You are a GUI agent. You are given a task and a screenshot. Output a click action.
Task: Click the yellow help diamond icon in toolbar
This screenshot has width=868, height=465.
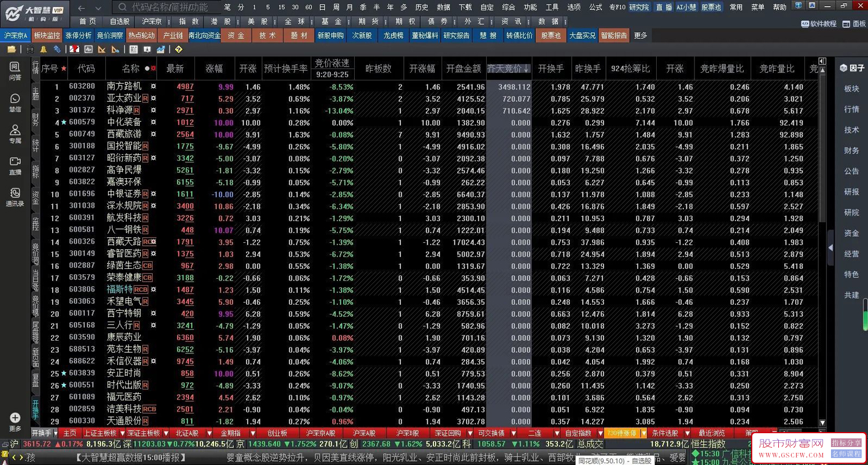(178, 50)
